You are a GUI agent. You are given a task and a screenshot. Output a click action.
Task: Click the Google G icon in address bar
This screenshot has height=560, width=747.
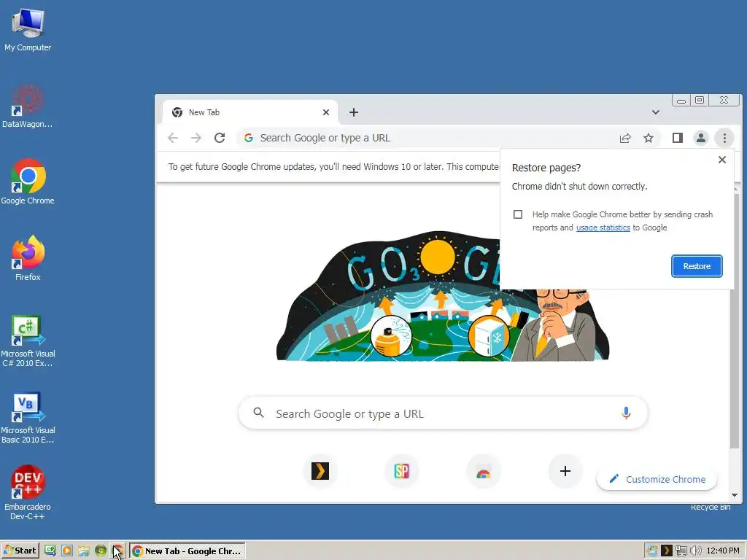[x=248, y=138]
